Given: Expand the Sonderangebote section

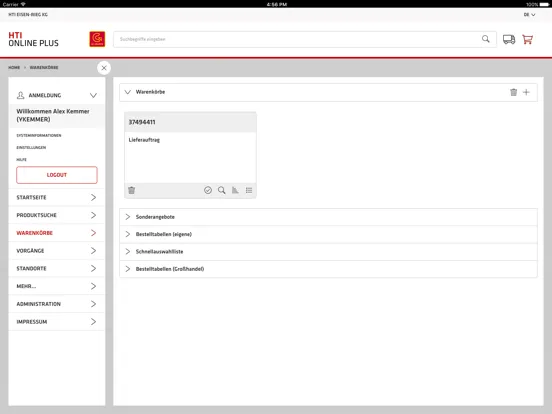Looking at the screenshot, I should click(x=328, y=217).
